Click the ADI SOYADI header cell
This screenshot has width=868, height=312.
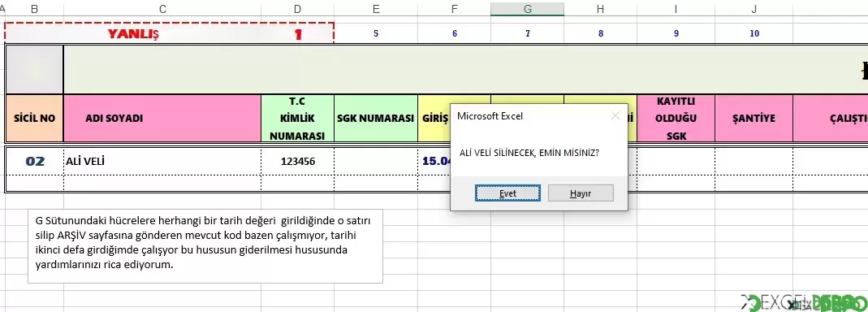162,118
